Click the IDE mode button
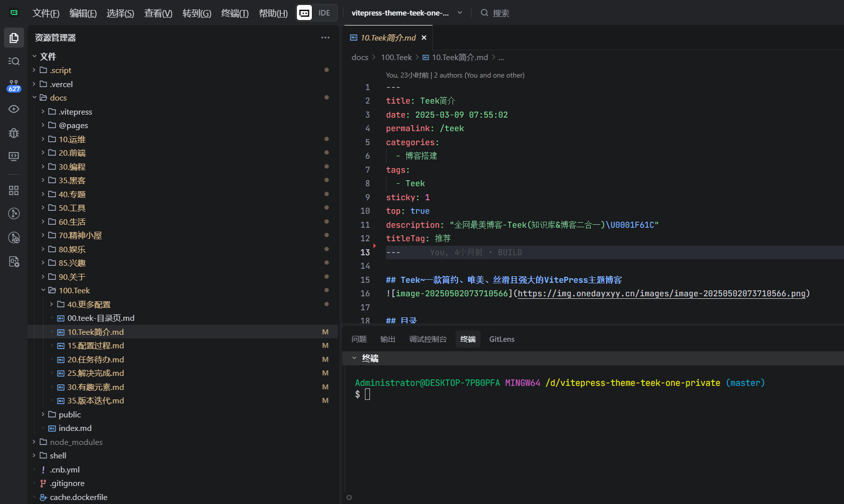The height and width of the screenshot is (504, 844). [x=324, y=13]
